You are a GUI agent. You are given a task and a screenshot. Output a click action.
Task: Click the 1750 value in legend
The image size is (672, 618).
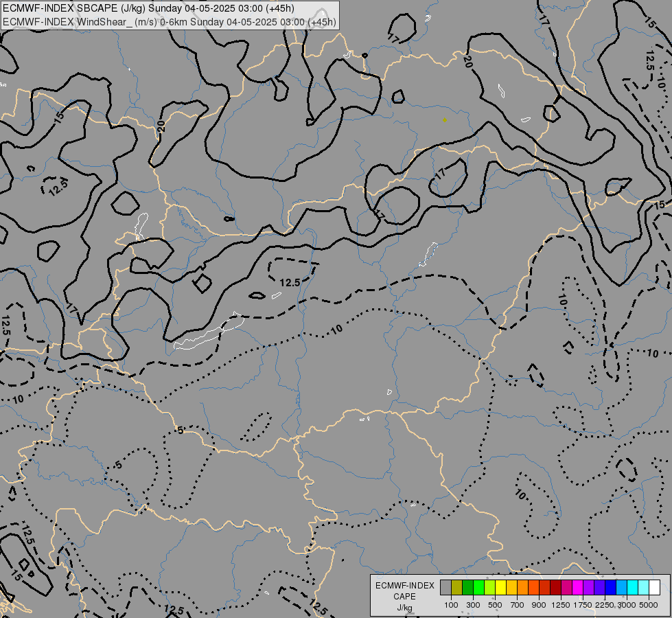coord(583,605)
